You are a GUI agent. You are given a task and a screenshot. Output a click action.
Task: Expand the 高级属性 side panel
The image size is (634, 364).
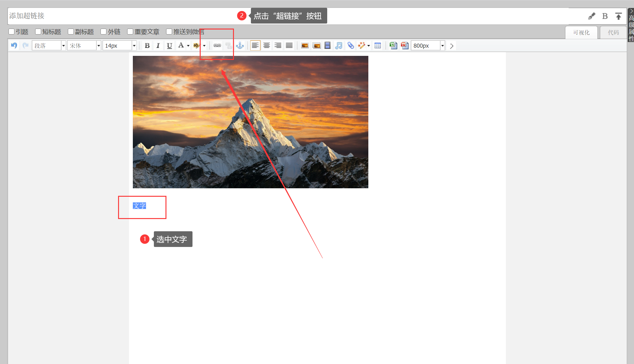coord(631,25)
